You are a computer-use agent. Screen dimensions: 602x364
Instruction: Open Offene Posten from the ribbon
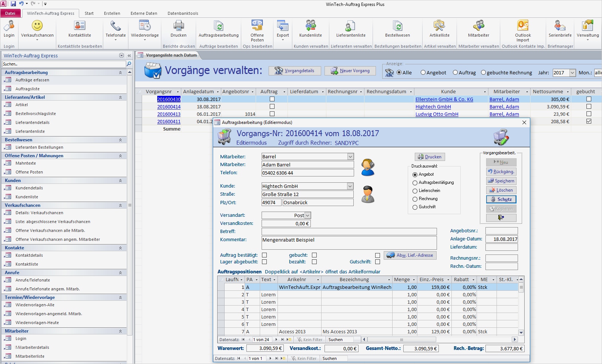click(257, 26)
